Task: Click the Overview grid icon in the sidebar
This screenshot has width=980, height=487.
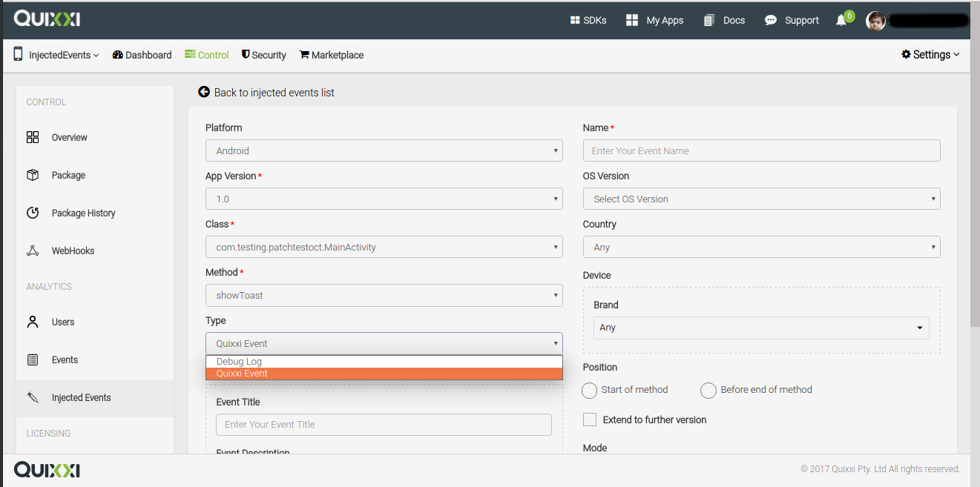Action: (x=33, y=137)
